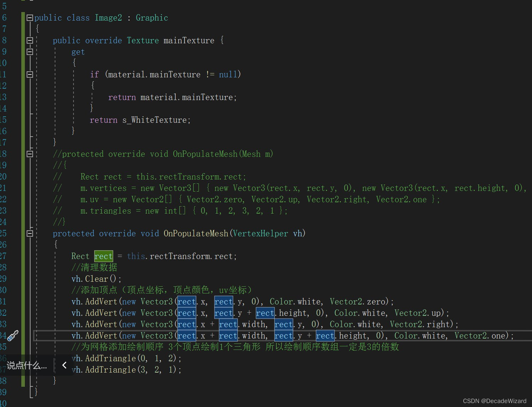This screenshot has width=532, height=407.
Task: Click the Texture return type
Action: tap(143, 40)
